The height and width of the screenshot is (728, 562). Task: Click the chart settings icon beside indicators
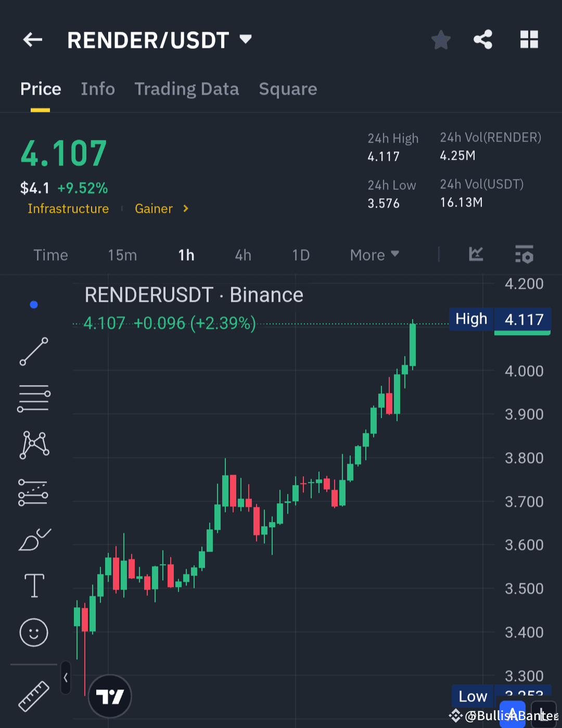pyautogui.click(x=524, y=254)
